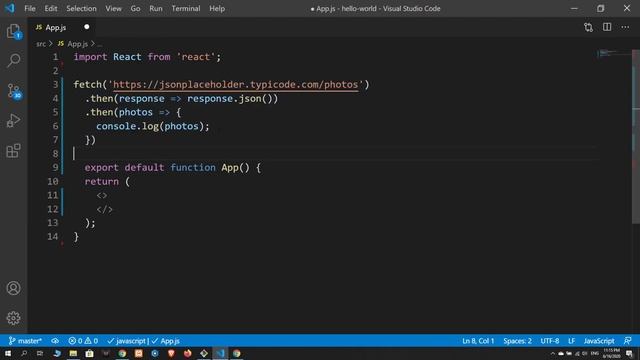This screenshot has height=360, width=640.
Task: Click the vertical editor scrollbar
Action: pyautogui.click(x=636, y=136)
